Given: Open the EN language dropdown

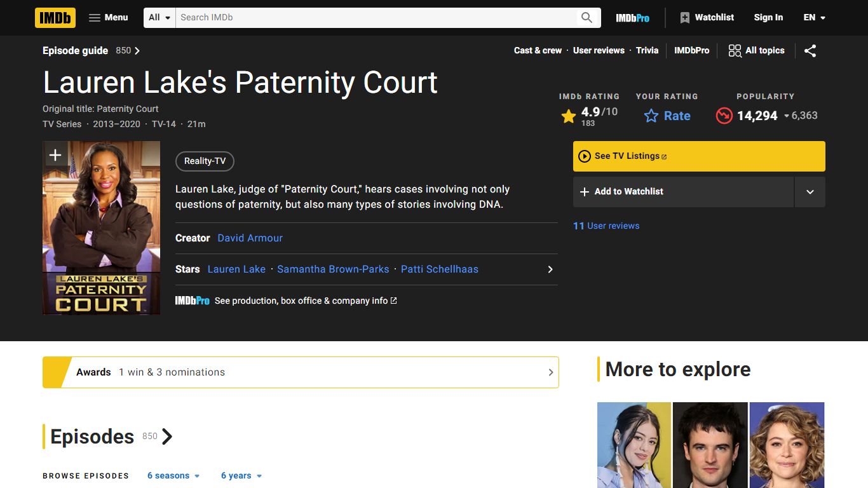Looking at the screenshot, I should coord(814,18).
